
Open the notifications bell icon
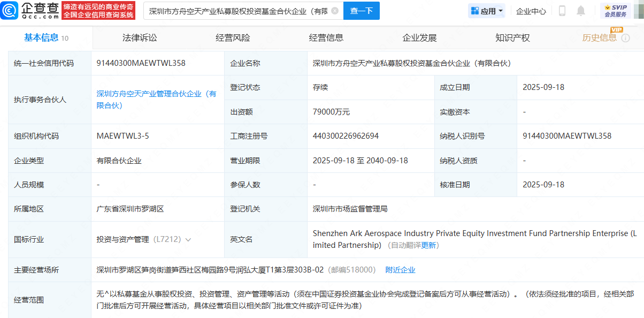tap(580, 11)
